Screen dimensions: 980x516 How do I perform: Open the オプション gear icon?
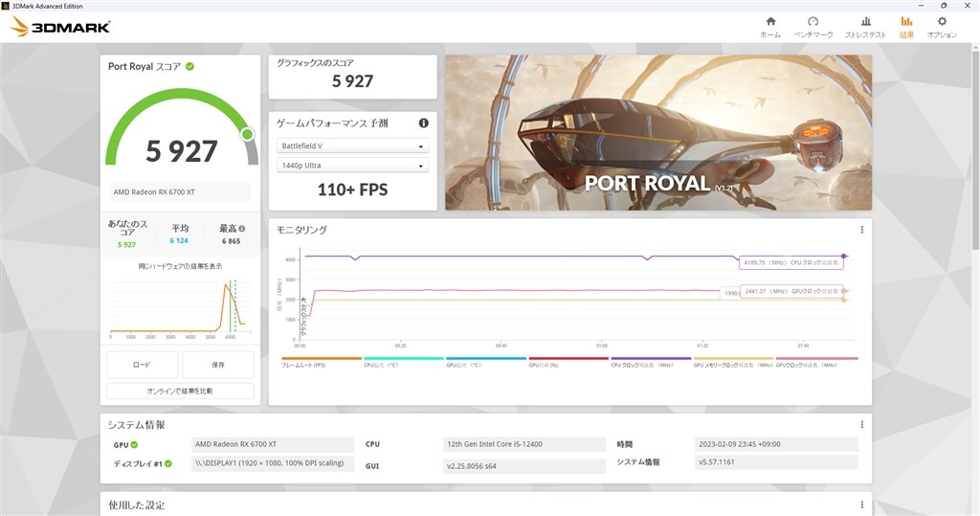(x=942, y=21)
